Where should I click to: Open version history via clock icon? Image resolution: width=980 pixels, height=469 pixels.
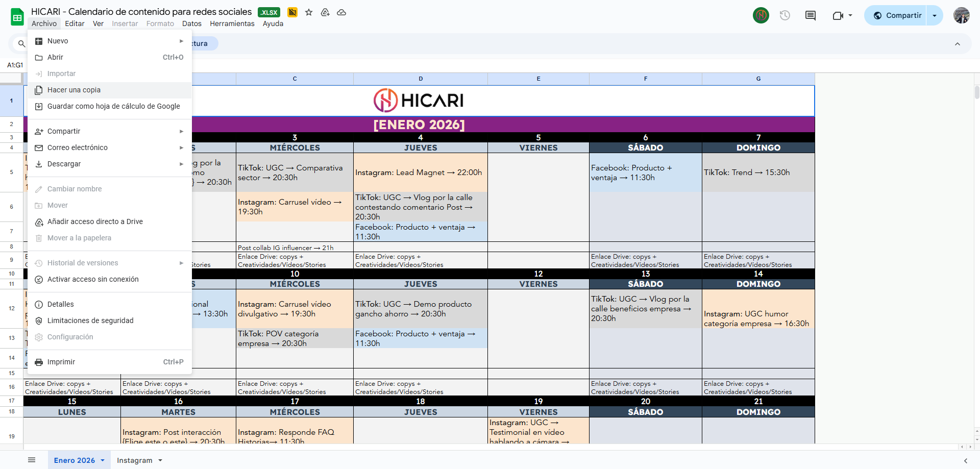tap(785, 16)
